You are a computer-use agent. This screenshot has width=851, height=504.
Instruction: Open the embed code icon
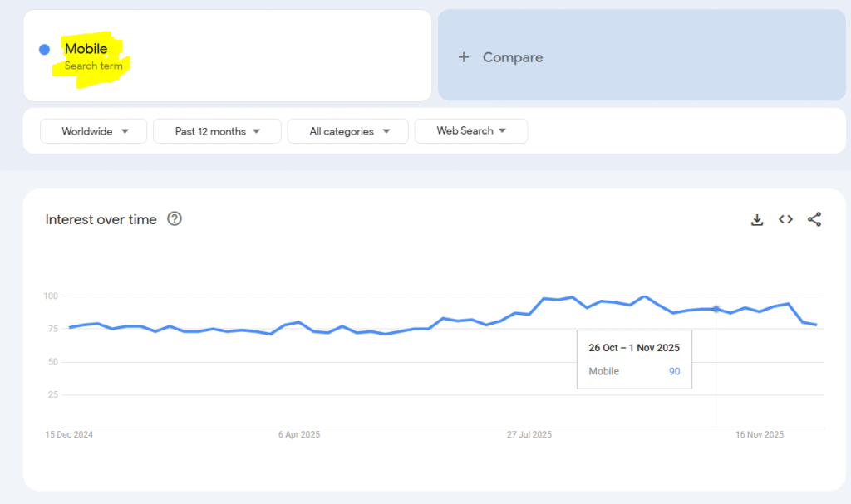pos(785,219)
